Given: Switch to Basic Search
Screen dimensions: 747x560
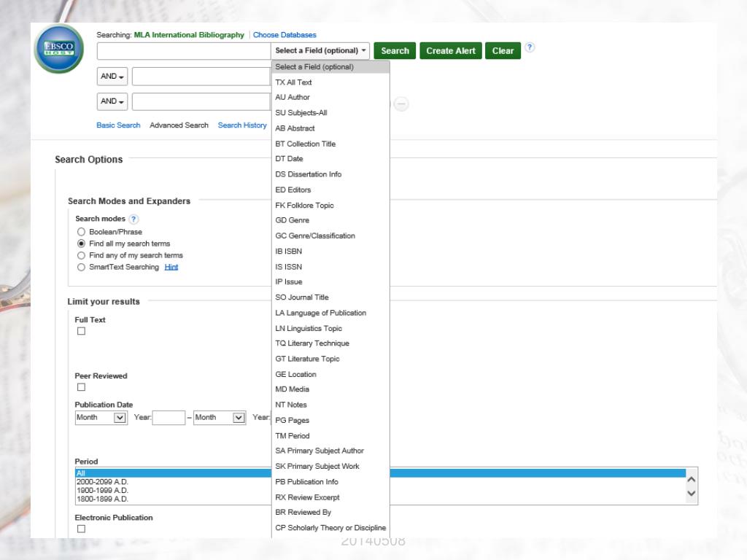Looking at the screenshot, I should pyautogui.click(x=118, y=125).
